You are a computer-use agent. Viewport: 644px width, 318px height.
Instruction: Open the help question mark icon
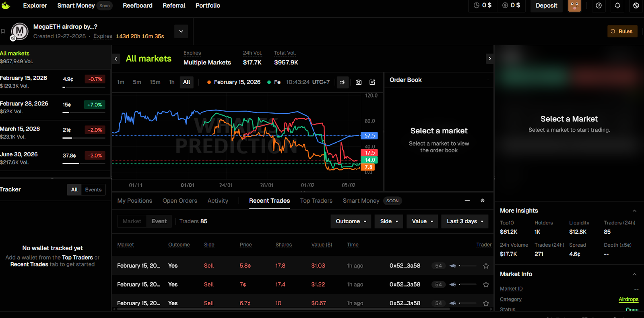pos(599,6)
